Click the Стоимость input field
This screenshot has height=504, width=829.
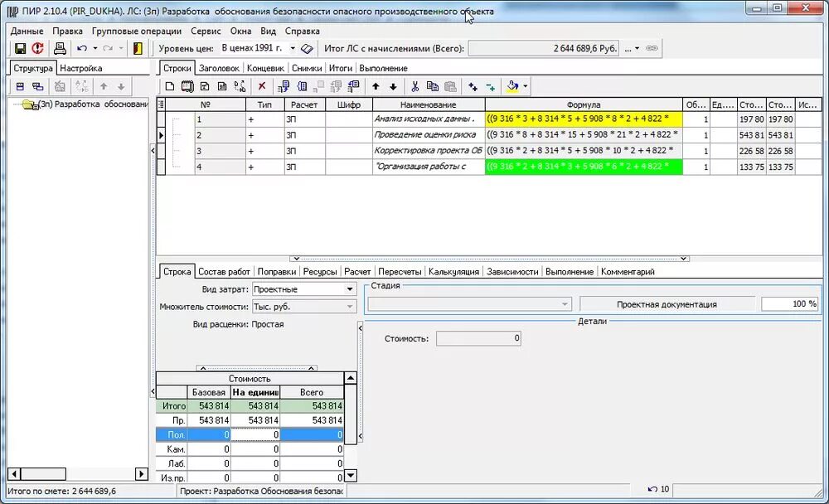coord(478,338)
